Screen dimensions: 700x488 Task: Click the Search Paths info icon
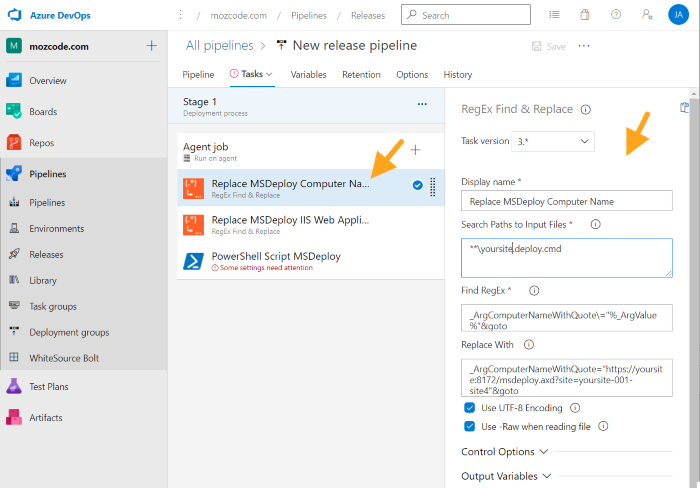596,224
